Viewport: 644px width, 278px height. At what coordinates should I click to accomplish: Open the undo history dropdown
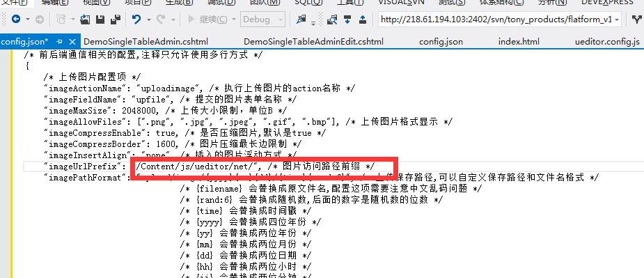coord(148,20)
